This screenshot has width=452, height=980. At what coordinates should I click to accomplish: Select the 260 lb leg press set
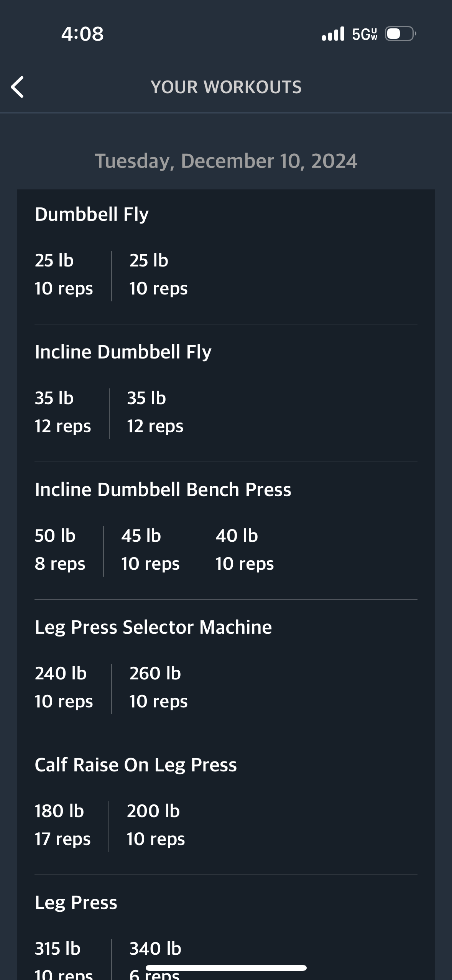pos(158,687)
